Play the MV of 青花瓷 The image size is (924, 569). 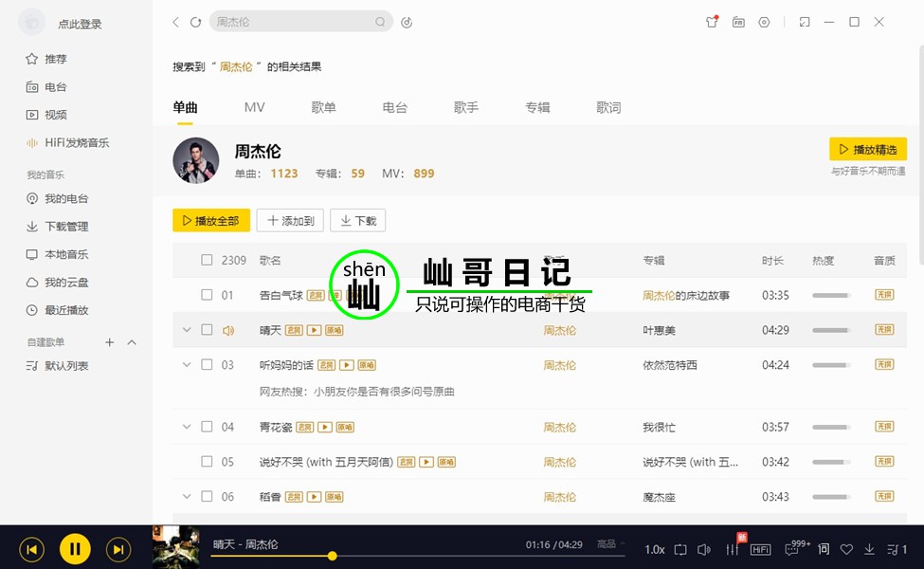point(325,427)
